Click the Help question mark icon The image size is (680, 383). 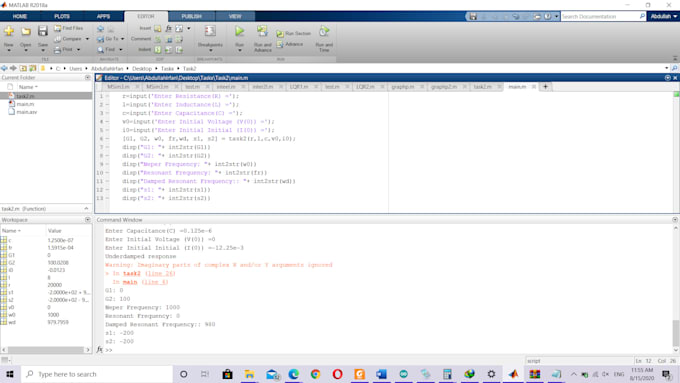tap(548, 16)
